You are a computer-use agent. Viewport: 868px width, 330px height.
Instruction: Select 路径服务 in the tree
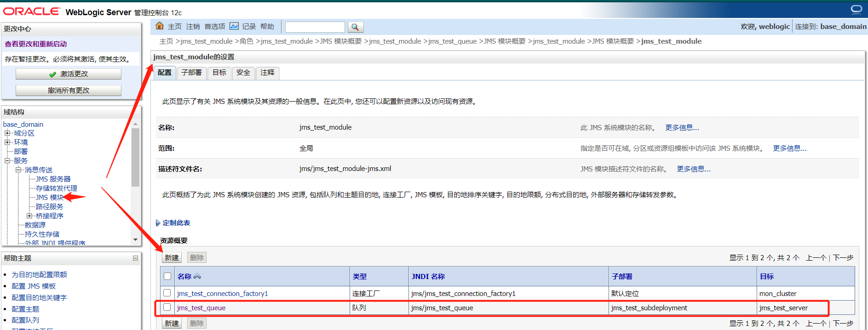click(x=50, y=207)
